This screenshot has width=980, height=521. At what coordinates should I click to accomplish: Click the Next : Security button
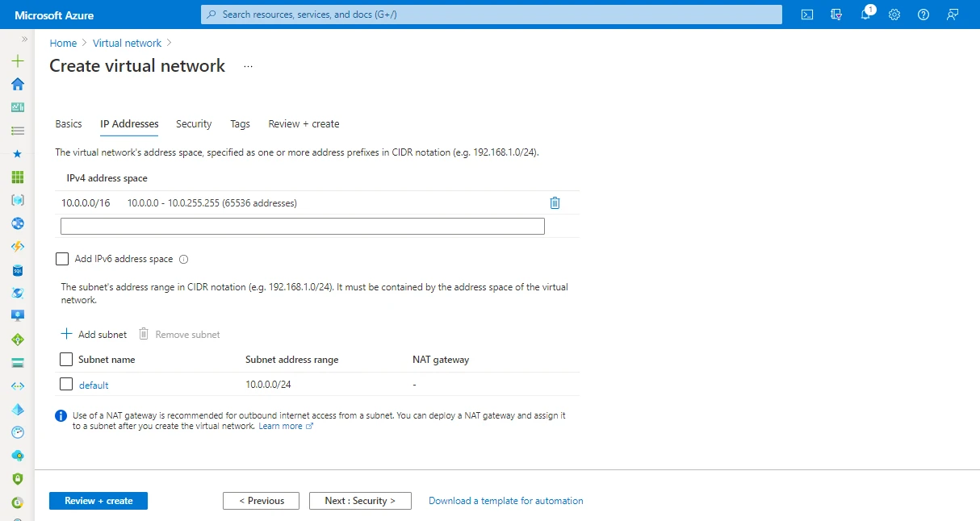[x=360, y=501]
